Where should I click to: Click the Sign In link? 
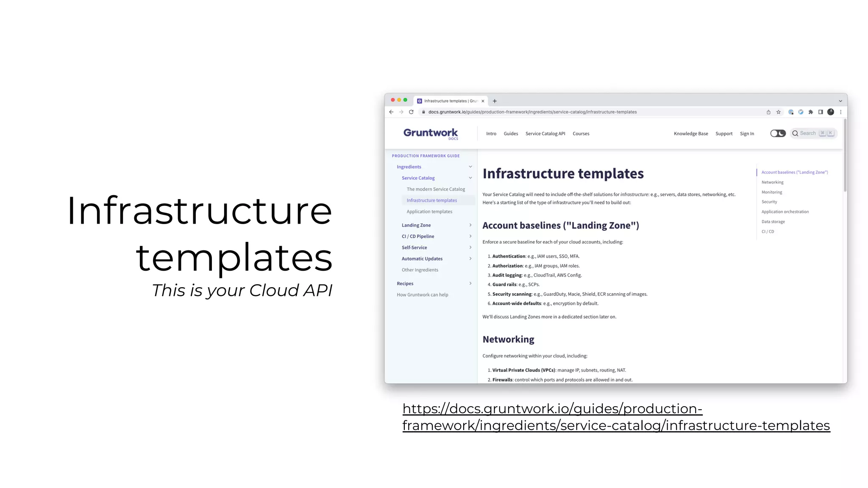(x=747, y=133)
